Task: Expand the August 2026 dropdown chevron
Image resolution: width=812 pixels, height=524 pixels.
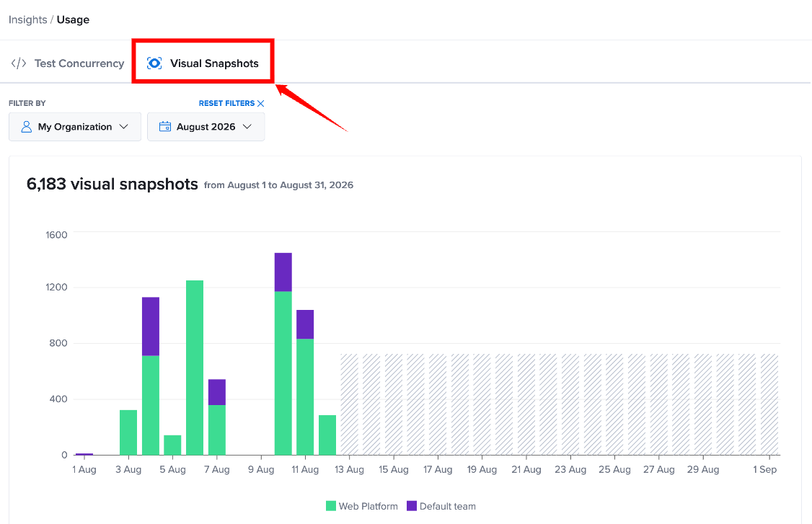Action: (247, 127)
